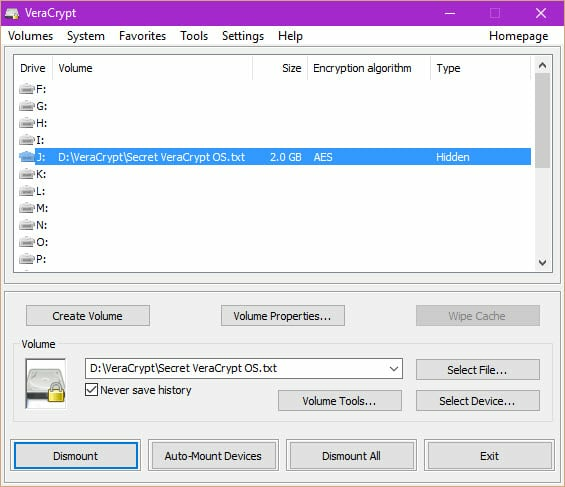Open Volume Properties dialog

[x=282, y=316]
